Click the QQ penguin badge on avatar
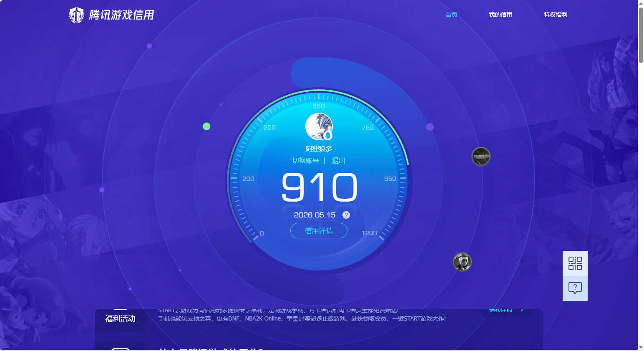This screenshot has width=644, height=351. (328, 136)
